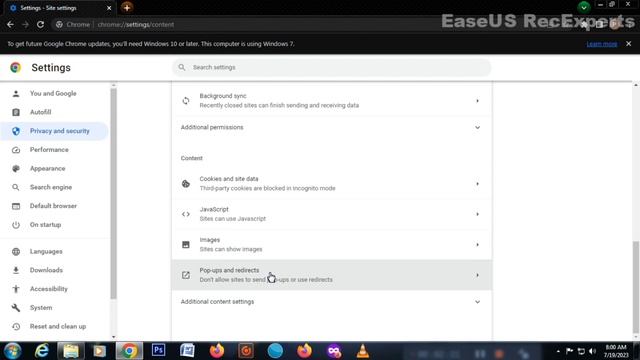Click the JavaScript code brackets icon
Screen dimensions: 640x360
click(x=186, y=214)
